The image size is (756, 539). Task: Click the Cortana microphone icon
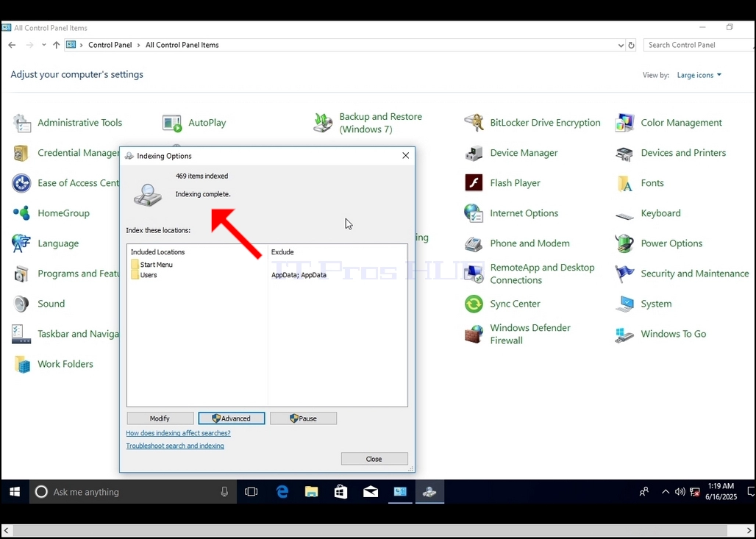click(x=224, y=492)
